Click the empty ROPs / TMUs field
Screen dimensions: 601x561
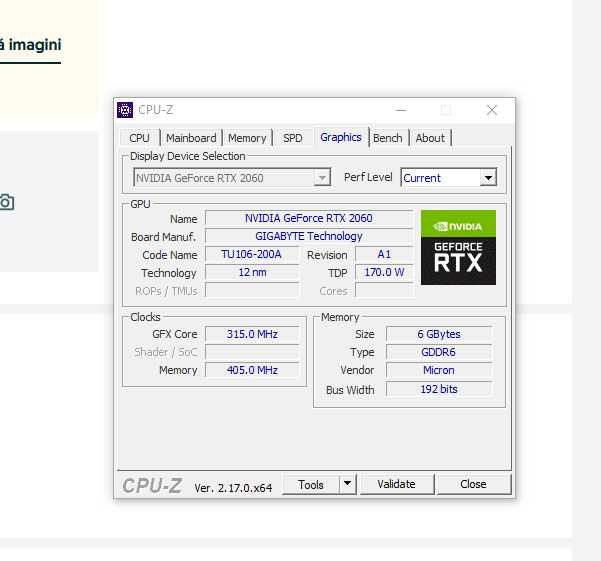pyautogui.click(x=252, y=290)
